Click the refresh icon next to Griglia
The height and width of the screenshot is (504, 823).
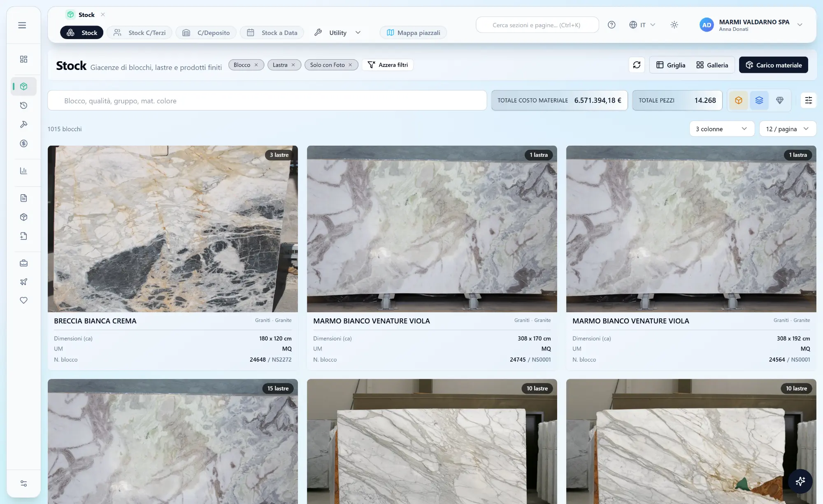click(x=637, y=65)
